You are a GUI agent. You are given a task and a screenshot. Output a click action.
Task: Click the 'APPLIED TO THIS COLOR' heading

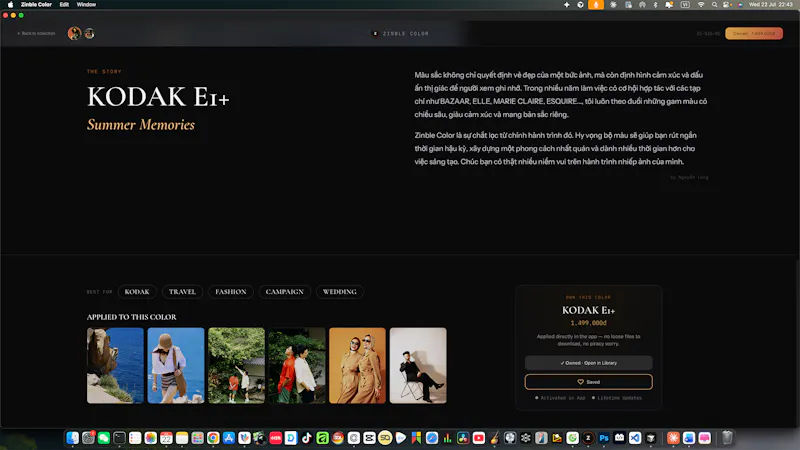pyautogui.click(x=132, y=317)
